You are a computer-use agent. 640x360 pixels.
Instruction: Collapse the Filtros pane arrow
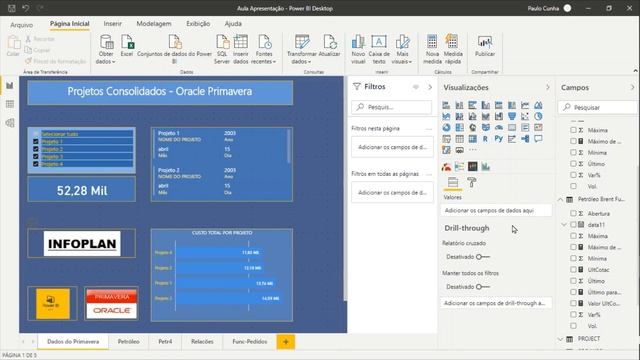click(430, 87)
